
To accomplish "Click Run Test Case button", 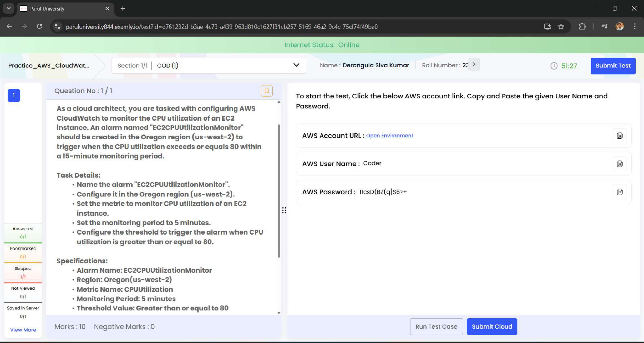I will click(x=436, y=326).
